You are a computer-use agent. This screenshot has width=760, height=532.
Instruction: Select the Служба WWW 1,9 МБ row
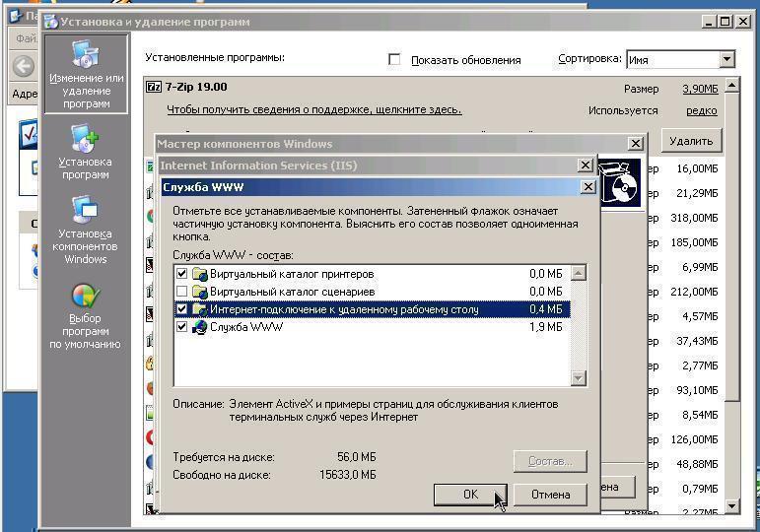(372, 327)
